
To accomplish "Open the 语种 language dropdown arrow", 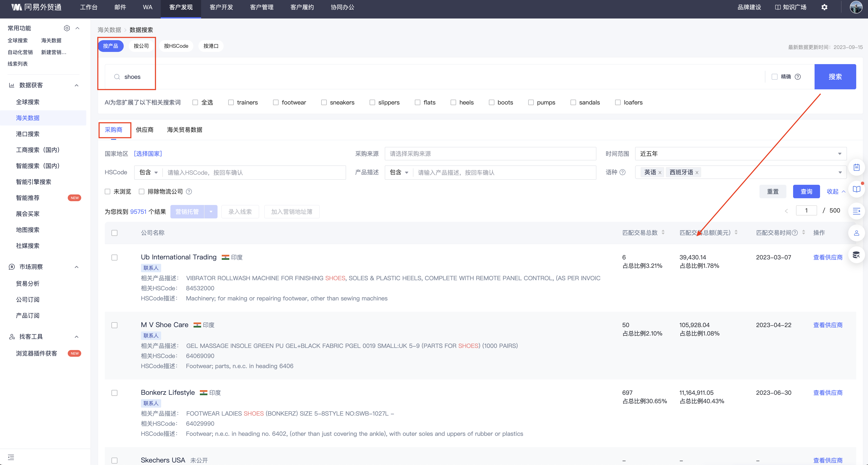I will pyautogui.click(x=840, y=172).
